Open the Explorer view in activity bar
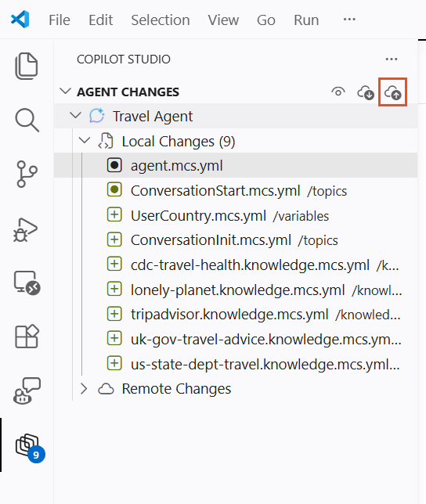 pos(27,66)
